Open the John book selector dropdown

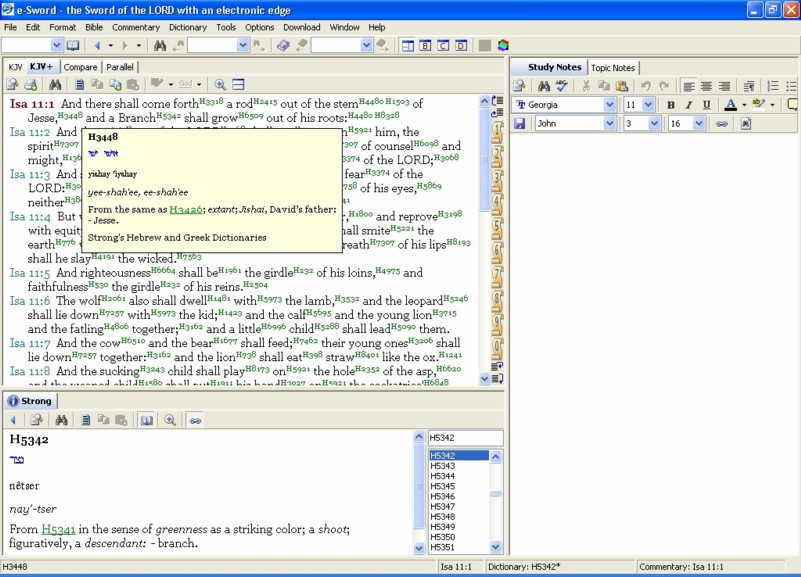[x=610, y=124]
